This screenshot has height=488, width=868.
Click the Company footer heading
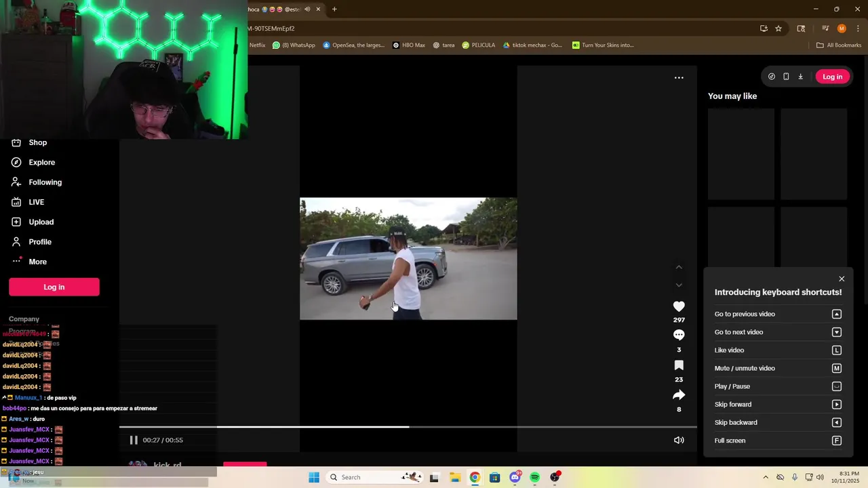pyautogui.click(x=24, y=319)
